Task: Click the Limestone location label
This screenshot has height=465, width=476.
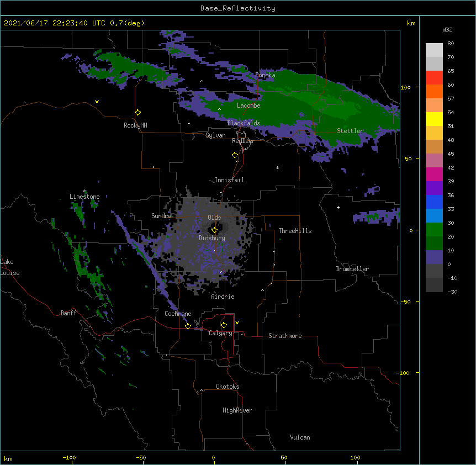Action: [x=84, y=197]
